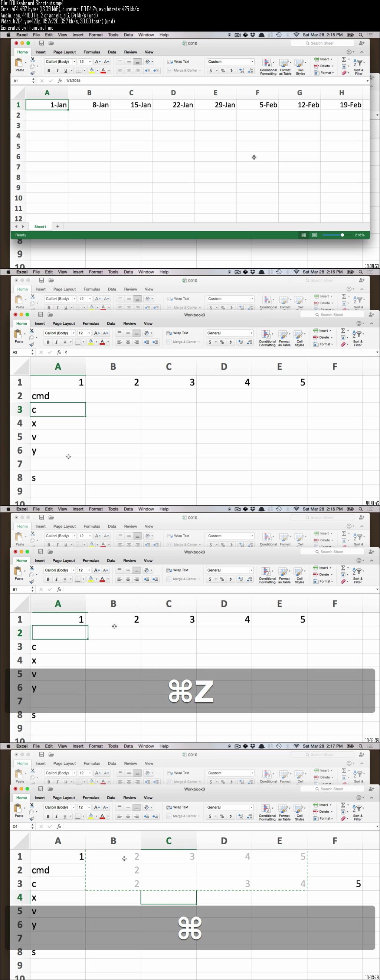
Task: Click Share person icon in window showing 1-Jan dates
Action: [x=361, y=43]
